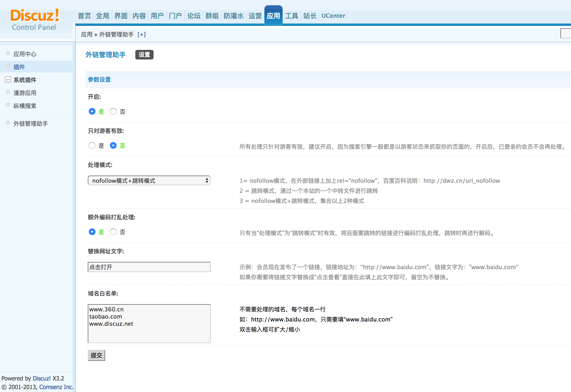The width and height of the screenshot is (571, 392).
Task: Open the 用户 tab
Action: click(157, 16)
